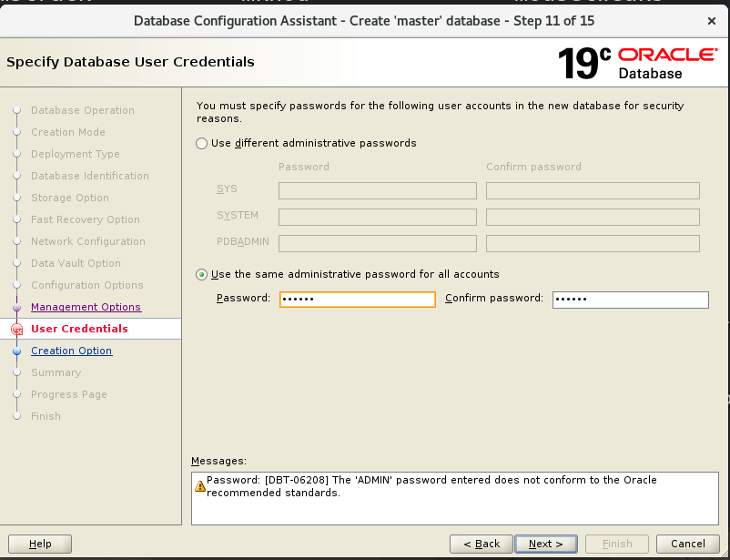This screenshot has height=560, width=730.
Task: Click the Confirm password field for all accounts
Action: point(631,300)
